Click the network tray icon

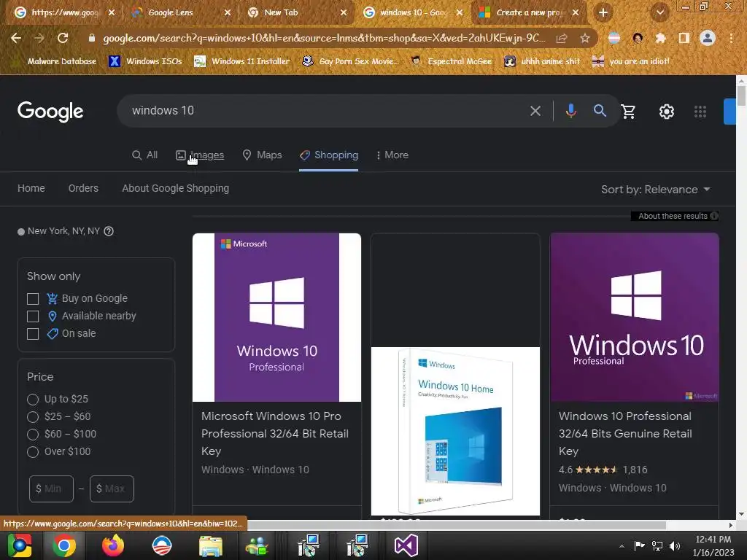[657, 545]
